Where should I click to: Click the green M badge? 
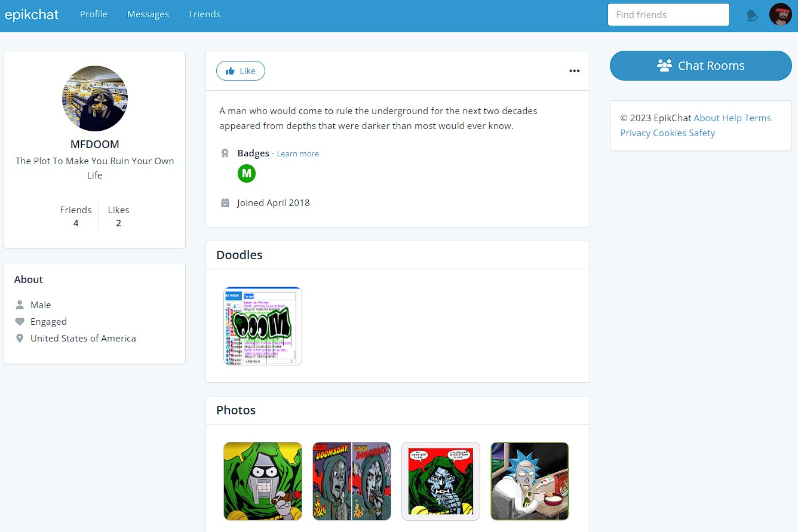[247, 174]
